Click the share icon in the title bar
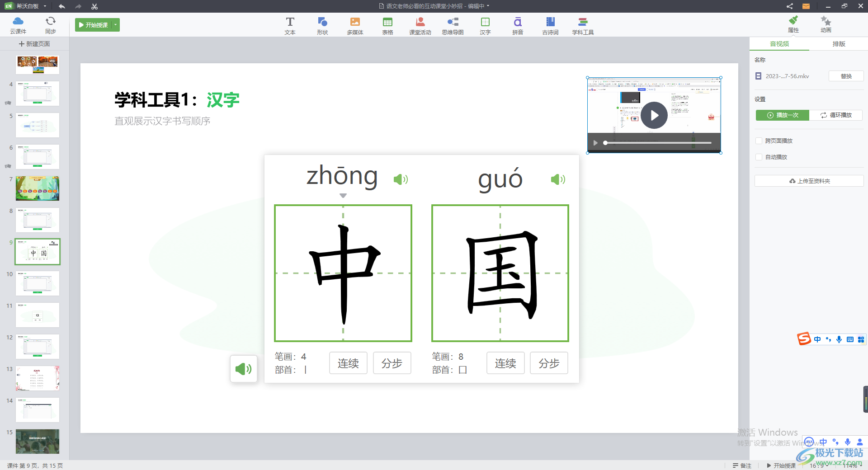Image resolution: width=868 pixels, height=470 pixels. 789,6
